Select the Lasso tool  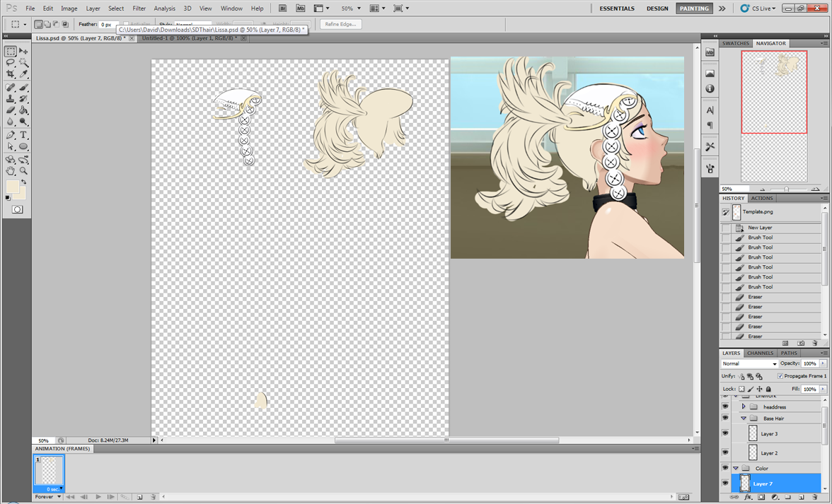click(x=11, y=63)
